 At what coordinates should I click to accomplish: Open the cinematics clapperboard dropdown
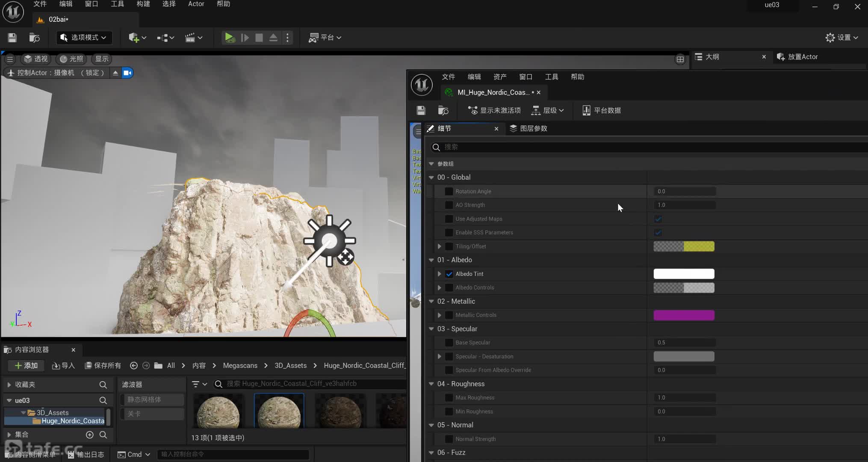[x=194, y=38]
